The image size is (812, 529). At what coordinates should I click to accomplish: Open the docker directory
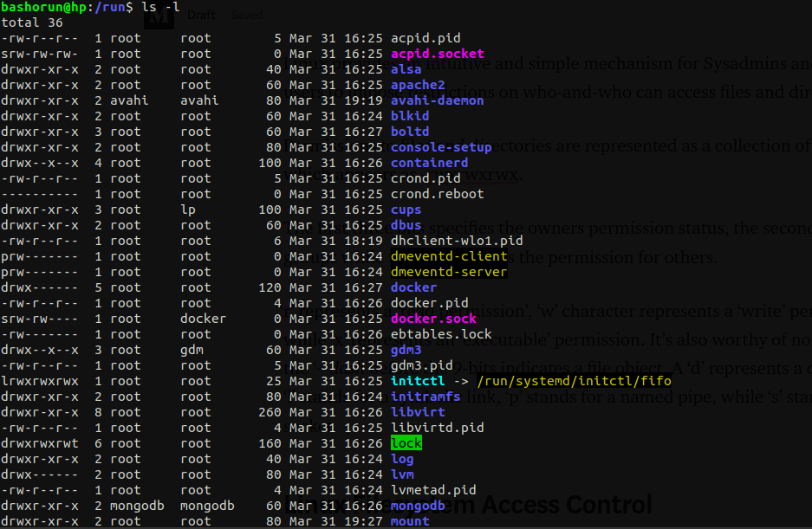pyautogui.click(x=413, y=287)
